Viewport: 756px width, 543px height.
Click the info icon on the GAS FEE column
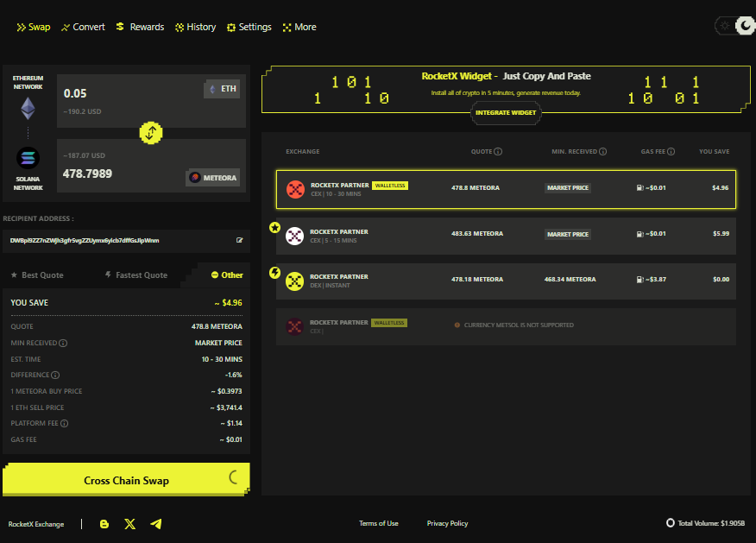tap(670, 151)
